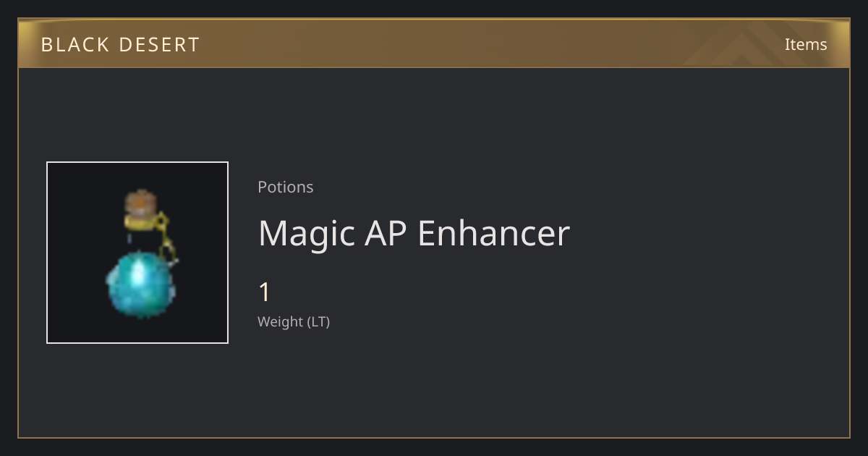The width and height of the screenshot is (868, 456).
Task: Click the gold header banner center
Action: 434,43
